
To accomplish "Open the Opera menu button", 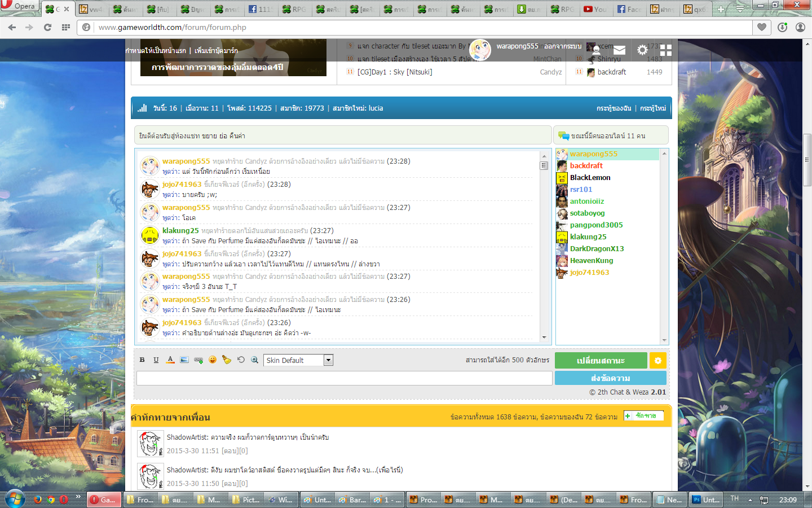I will pyautogui.click(x=19, y=7).
